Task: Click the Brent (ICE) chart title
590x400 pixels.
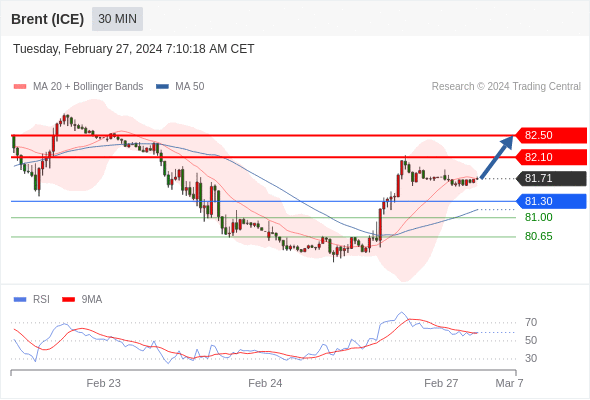Action: pos(47,19)
